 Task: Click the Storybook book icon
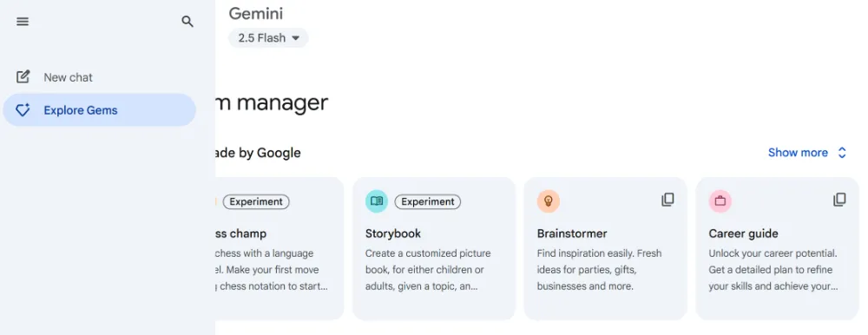coord(377,201)
